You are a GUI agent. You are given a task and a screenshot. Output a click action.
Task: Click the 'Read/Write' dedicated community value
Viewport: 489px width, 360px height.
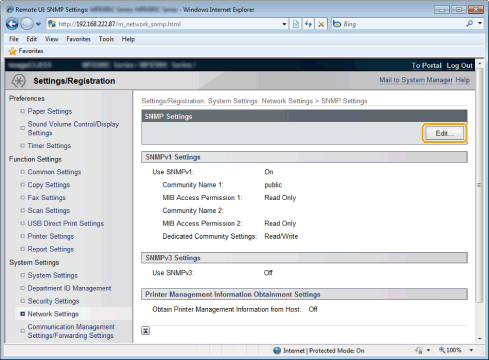(x=281, y=236)
